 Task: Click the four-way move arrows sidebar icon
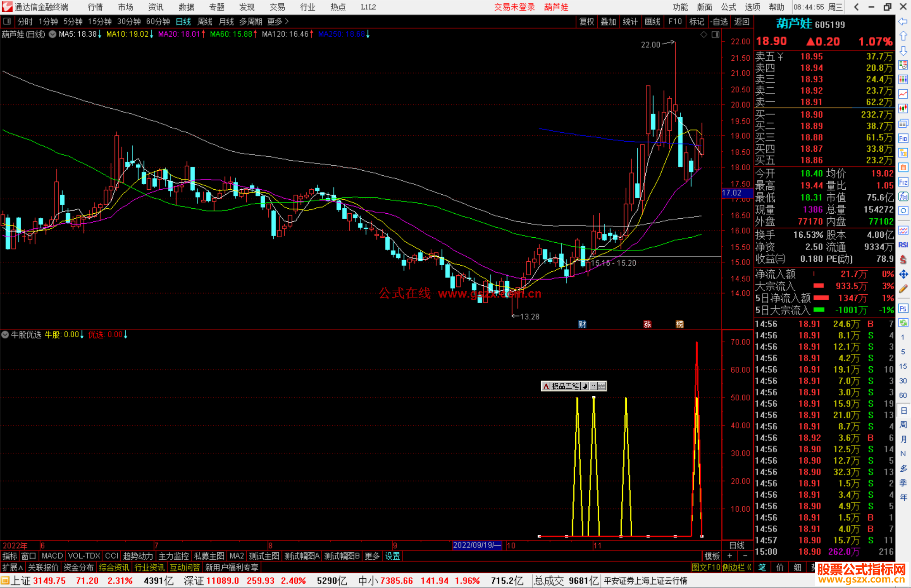(903, 274)
